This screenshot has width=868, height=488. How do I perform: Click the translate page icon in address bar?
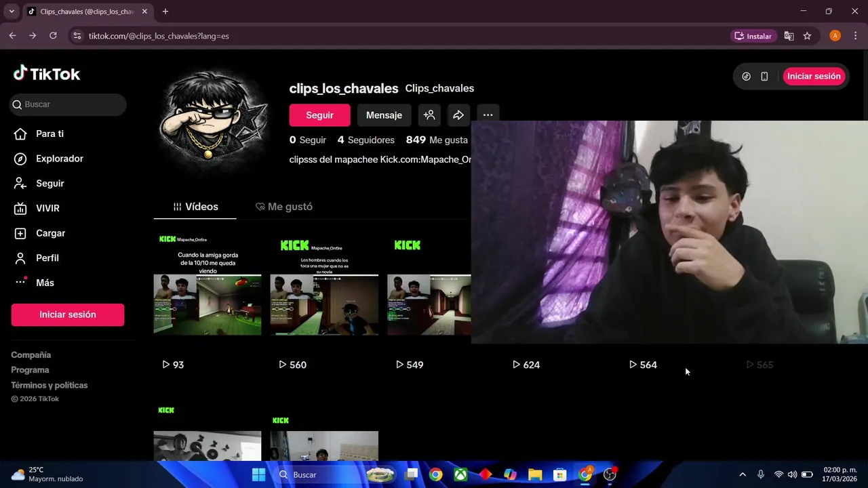(x=789, y=36)
